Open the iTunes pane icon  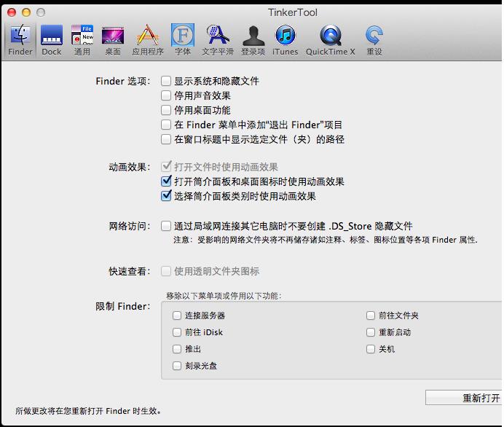285,40
